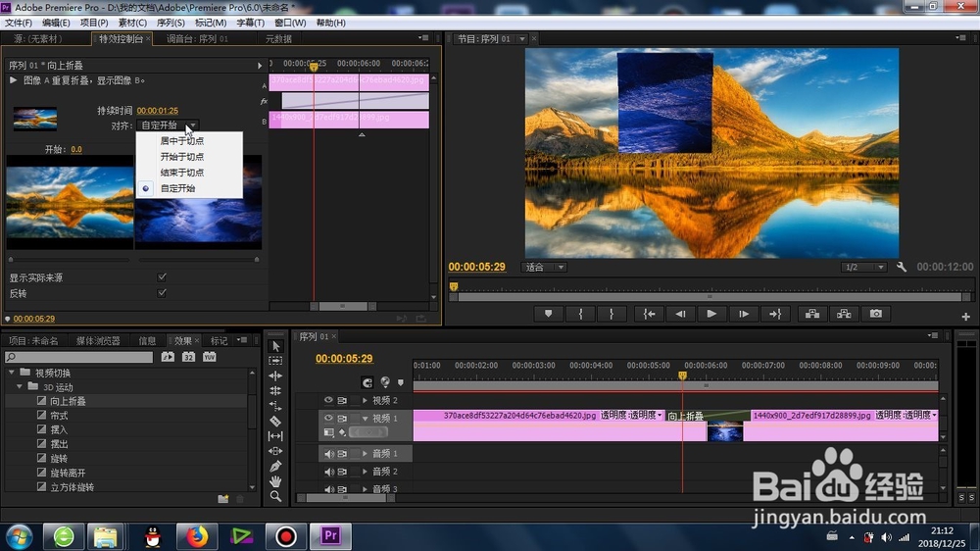Toggle visibility eye for 视频 2 track
Screen dimensions: 980x551
click(x=328, y=400)
